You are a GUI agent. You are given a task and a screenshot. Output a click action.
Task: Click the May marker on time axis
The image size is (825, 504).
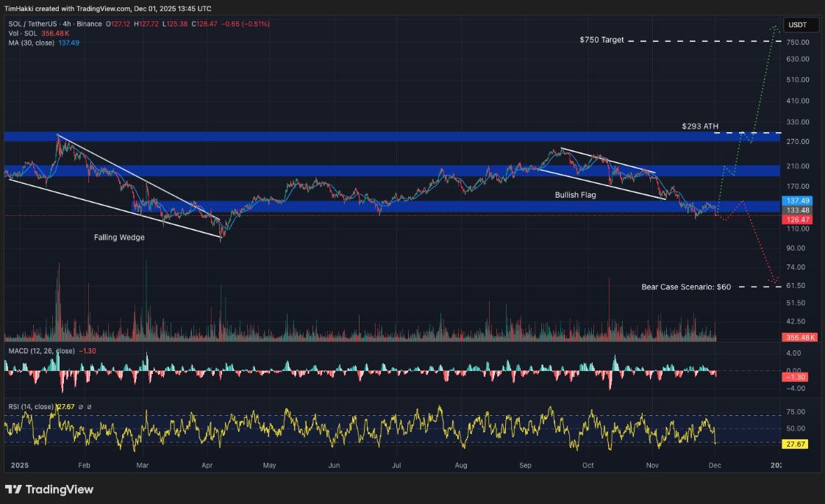point(269,465)
